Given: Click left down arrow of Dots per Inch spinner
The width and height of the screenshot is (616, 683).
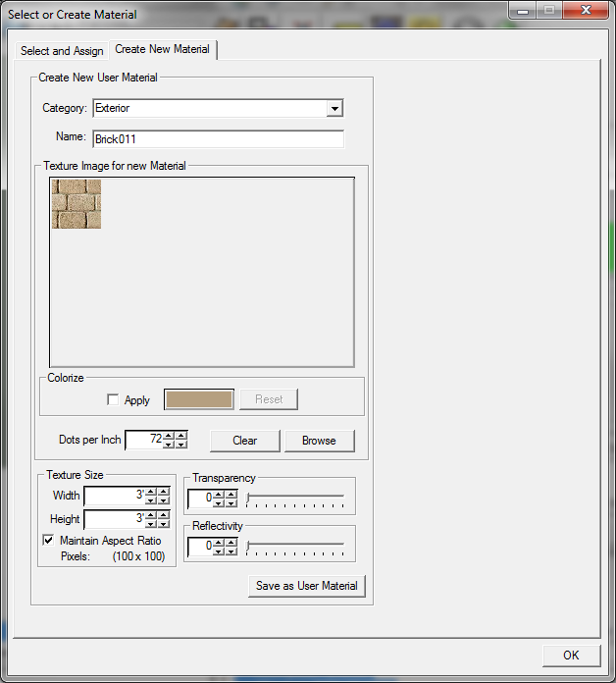Looking at the screenshot, I should (169, 445).
